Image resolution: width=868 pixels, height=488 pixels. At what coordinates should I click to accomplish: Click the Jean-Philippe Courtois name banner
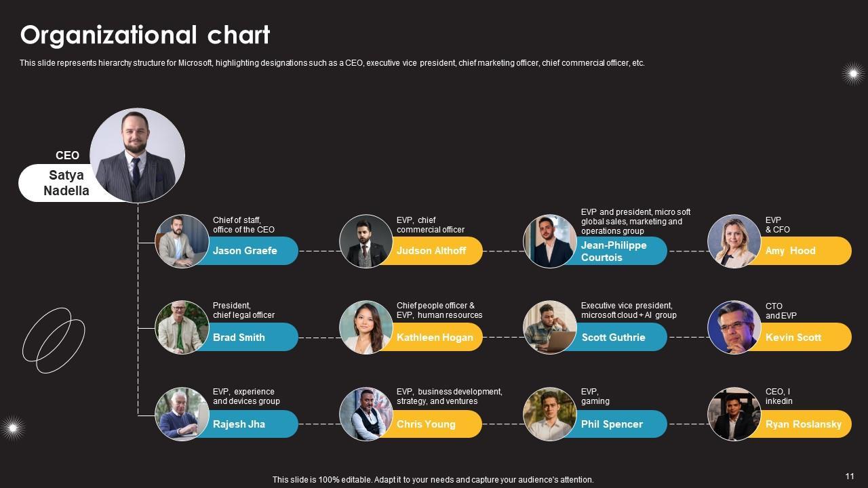[614, 251]
